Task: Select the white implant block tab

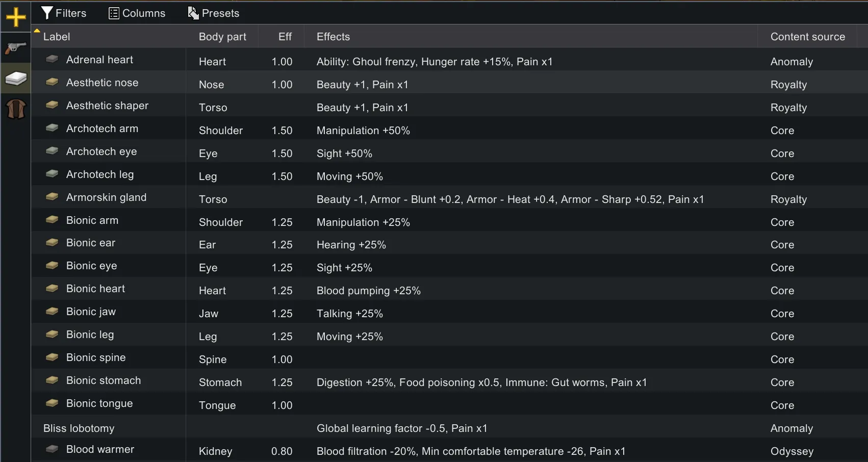Action: (16, 79)
